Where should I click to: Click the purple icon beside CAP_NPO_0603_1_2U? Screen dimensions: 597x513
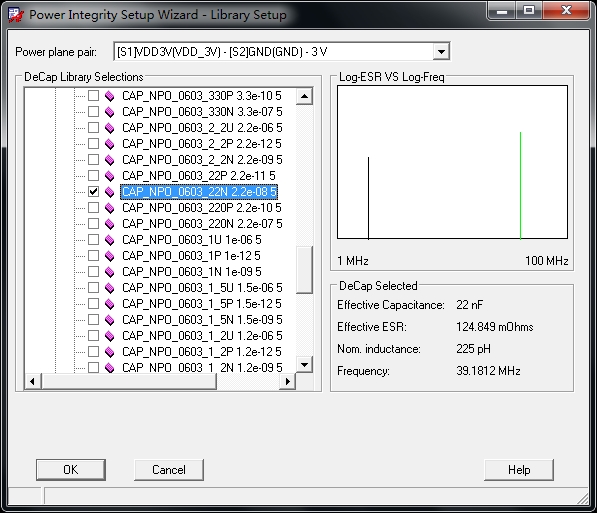(110, 336)
